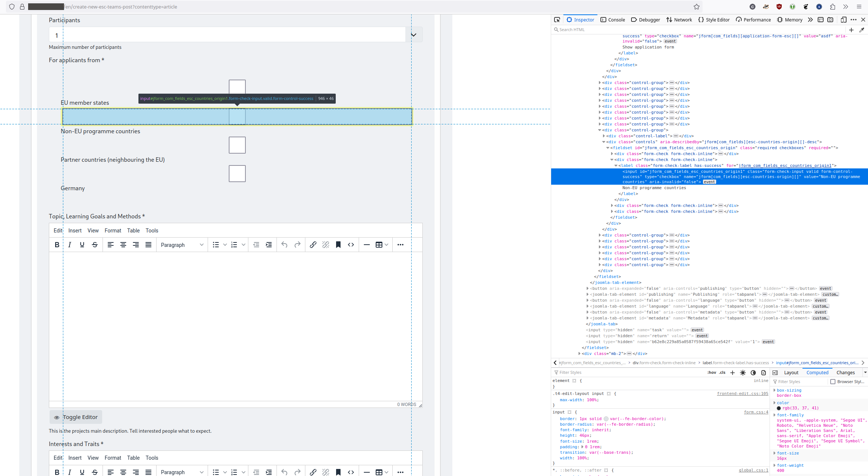Image resolution: width=868 pixels, height=476 pixels.
Task: Click the Insert link icon in the first editor
Action: tap(313, 245)
